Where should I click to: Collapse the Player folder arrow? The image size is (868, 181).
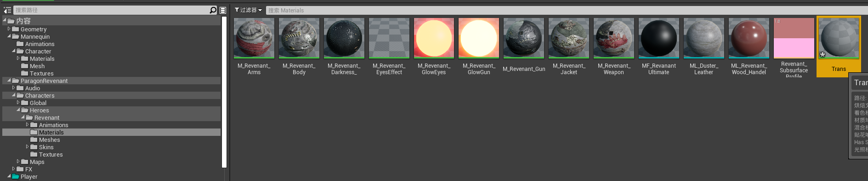point(9,176)
